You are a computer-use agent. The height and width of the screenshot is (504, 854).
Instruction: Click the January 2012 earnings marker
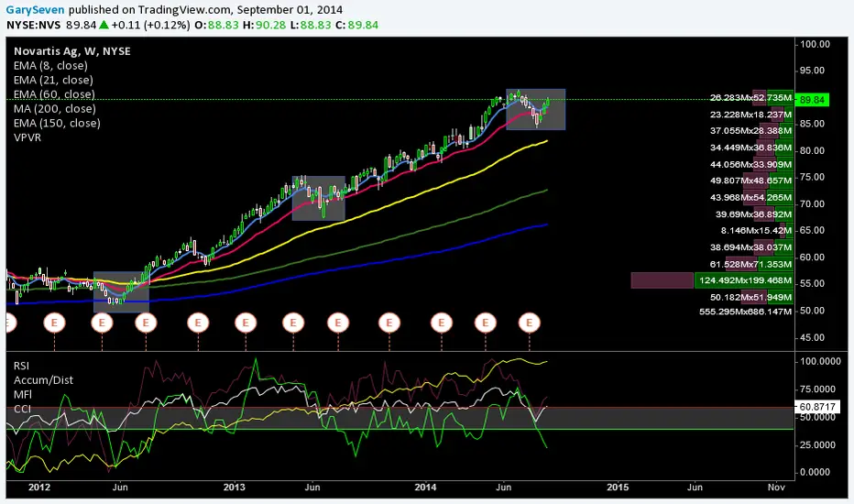tap(54, 323)
